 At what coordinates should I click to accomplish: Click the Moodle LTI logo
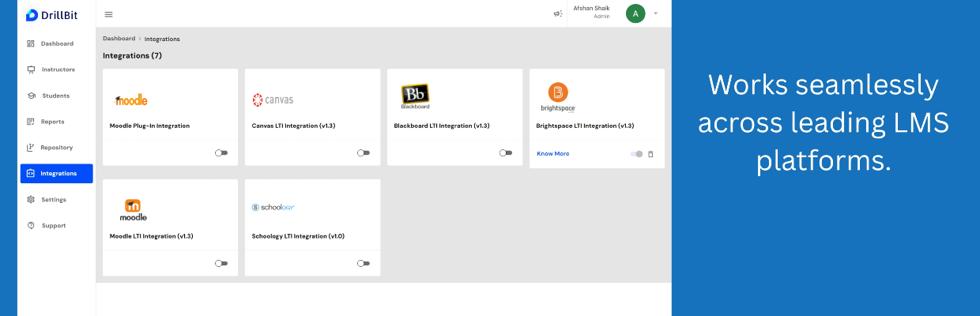(x=133, y=209)
